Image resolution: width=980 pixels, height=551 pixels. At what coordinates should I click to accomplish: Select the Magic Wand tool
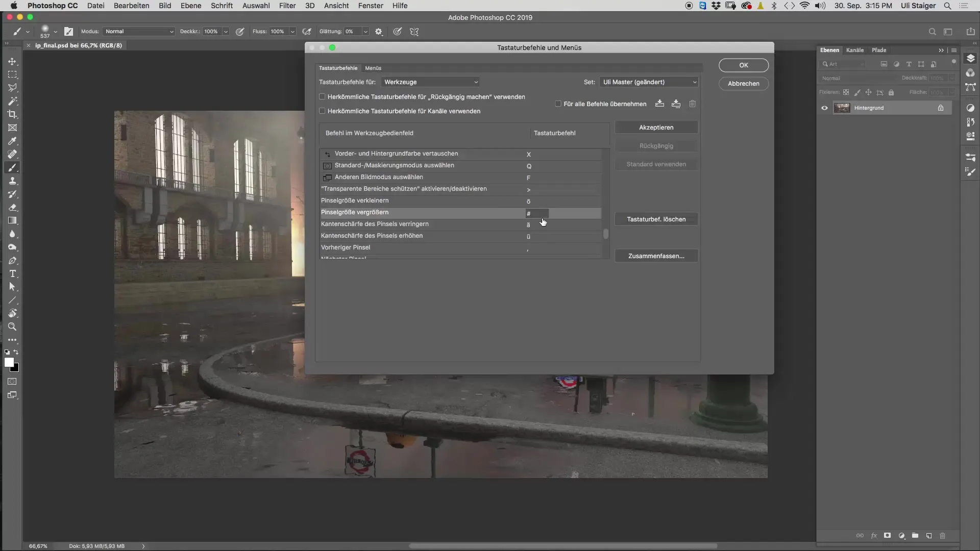(x=12, y=101)
